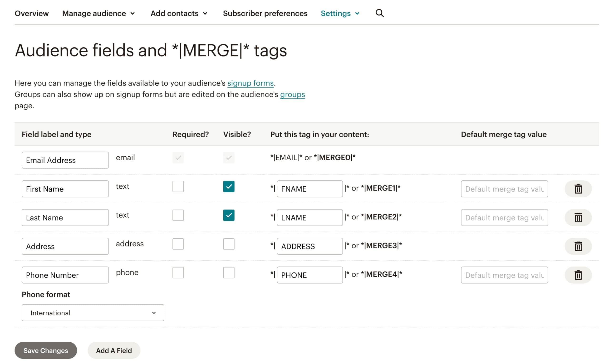
Task: Click the FNAME merge tag input
Action: click(309, 189)
